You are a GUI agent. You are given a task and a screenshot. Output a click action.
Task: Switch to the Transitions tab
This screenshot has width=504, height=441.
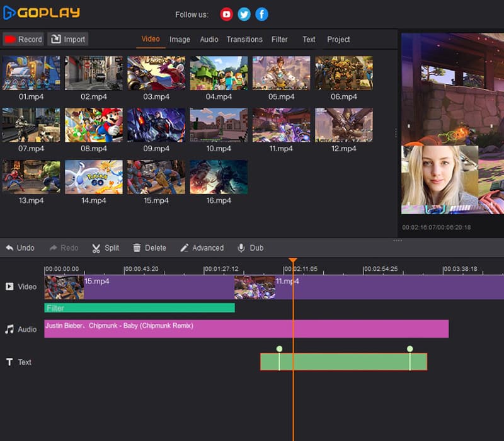[244, 39]
